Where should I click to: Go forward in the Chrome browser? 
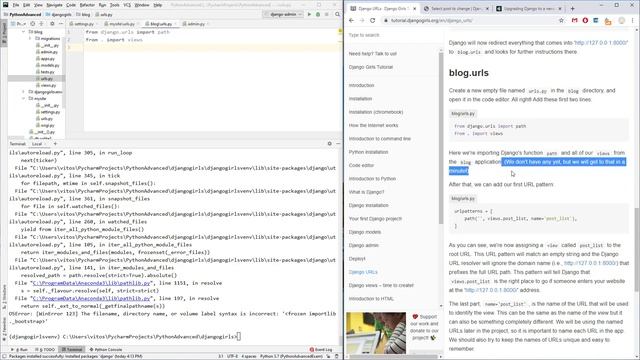tap(362, 20)
